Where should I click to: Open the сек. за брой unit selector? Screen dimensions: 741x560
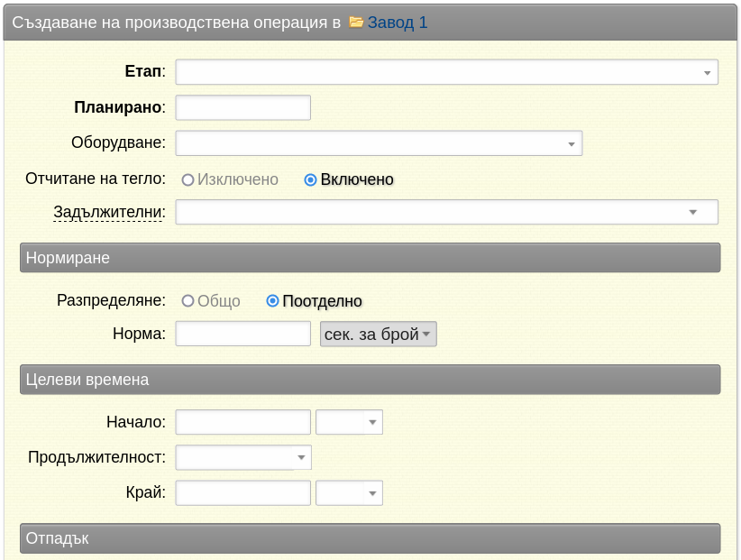(x=378, y=335)
